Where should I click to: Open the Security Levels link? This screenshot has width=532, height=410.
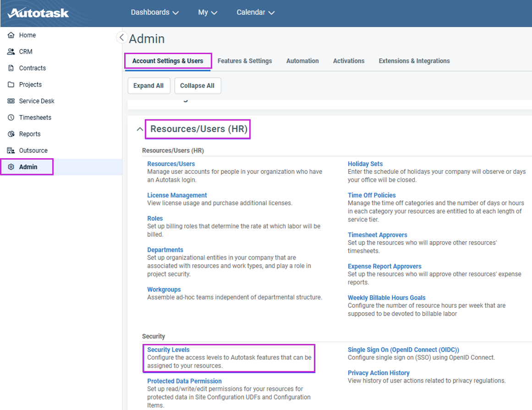pyautogui.click(x=168, y=350)
